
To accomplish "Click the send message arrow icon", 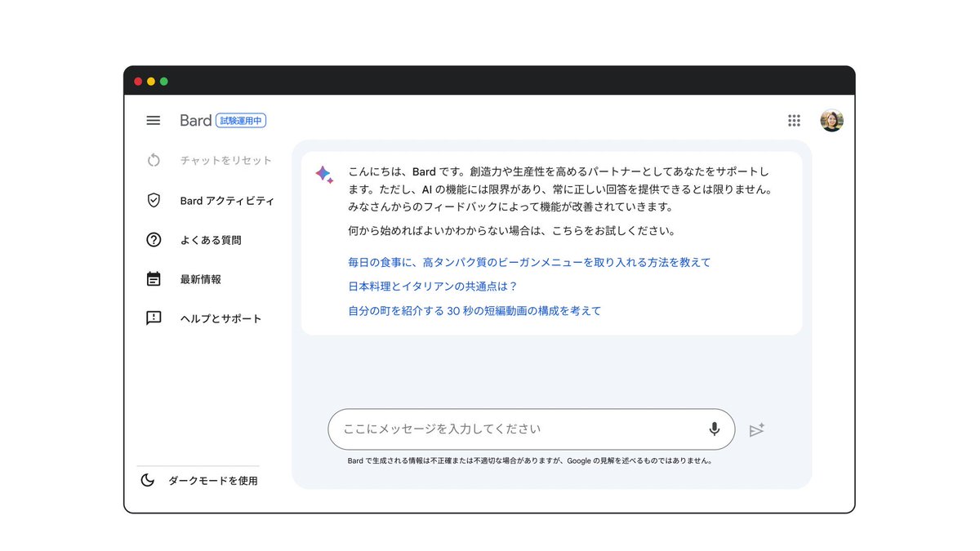I will [x=757, y=429].
